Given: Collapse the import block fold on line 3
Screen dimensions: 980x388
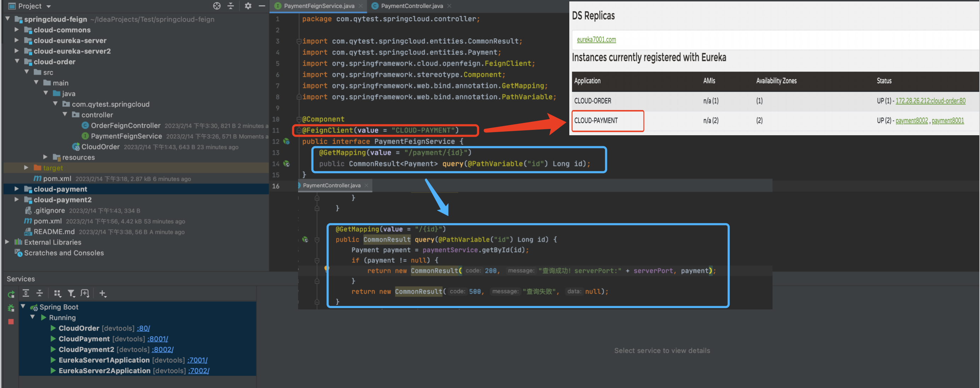Looking at the screenshot, I should 299,41.
